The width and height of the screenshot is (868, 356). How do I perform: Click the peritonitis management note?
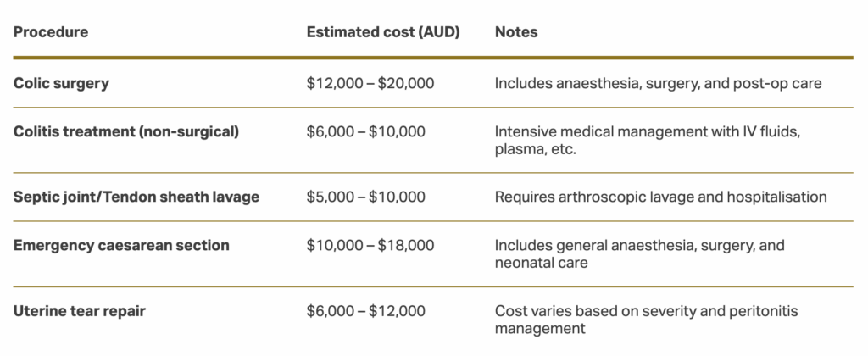pyautogui.click(x=647, y=320)
